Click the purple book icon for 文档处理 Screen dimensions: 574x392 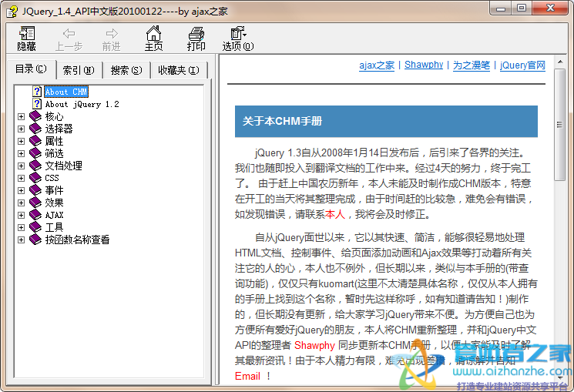(35, 166)
